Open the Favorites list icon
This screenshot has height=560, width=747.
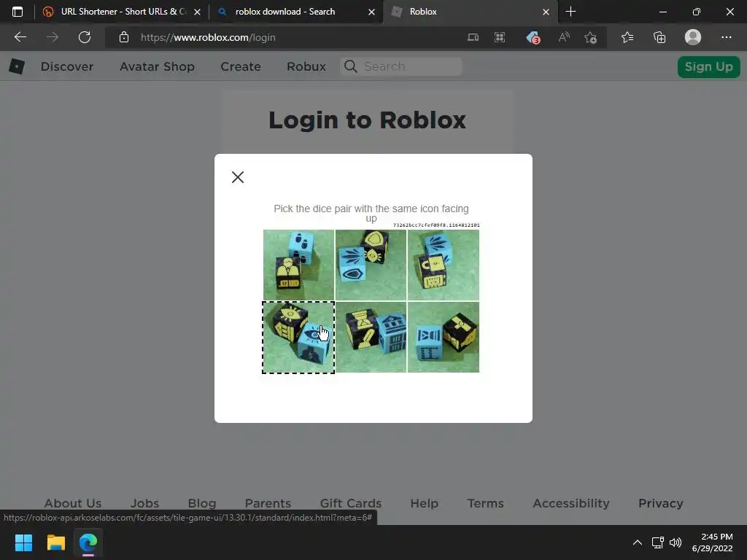coord(627,37)
